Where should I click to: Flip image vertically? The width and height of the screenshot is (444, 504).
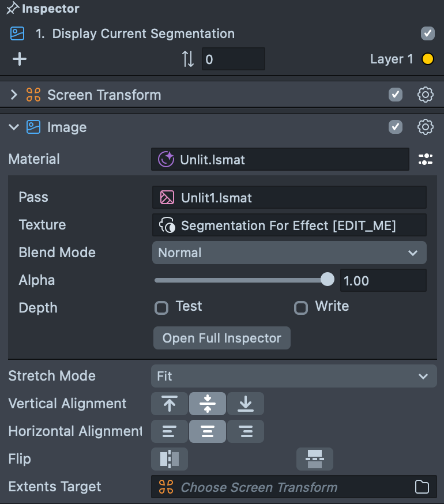[x=315, y=459]
